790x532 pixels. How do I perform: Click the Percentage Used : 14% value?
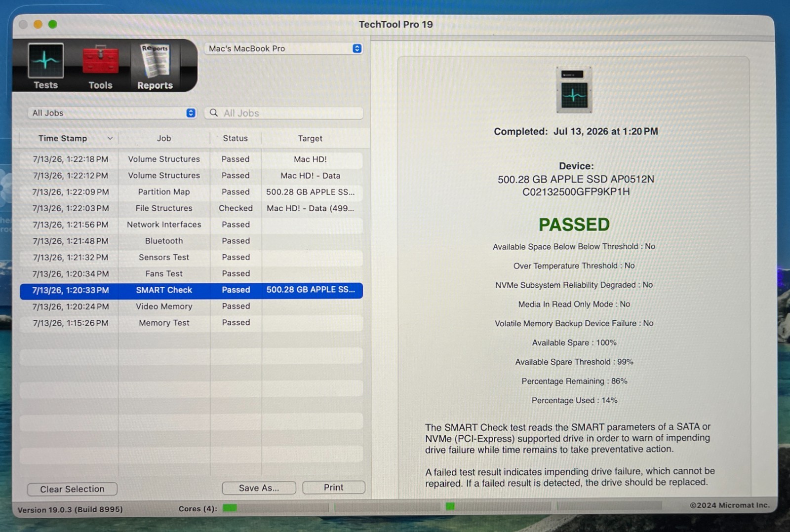point(574,400)
